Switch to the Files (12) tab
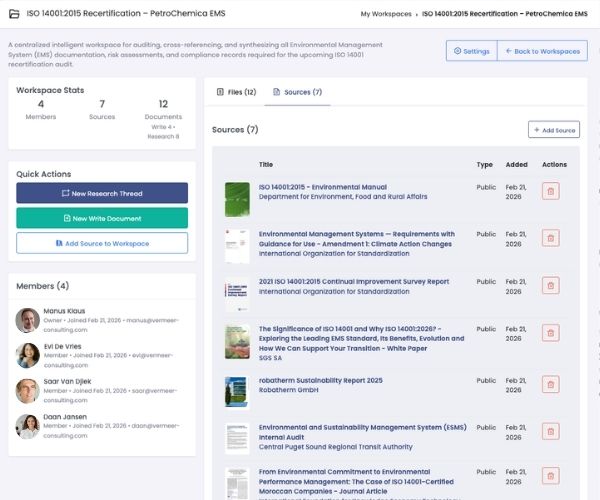The image size is (600, 500). pos(236,92)
